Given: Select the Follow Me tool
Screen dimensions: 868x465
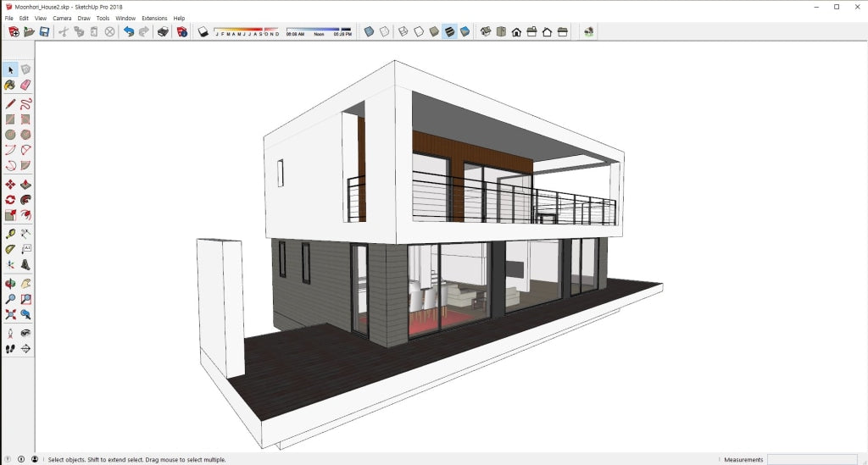Looking at the screenshot, I should click(25, 200).
